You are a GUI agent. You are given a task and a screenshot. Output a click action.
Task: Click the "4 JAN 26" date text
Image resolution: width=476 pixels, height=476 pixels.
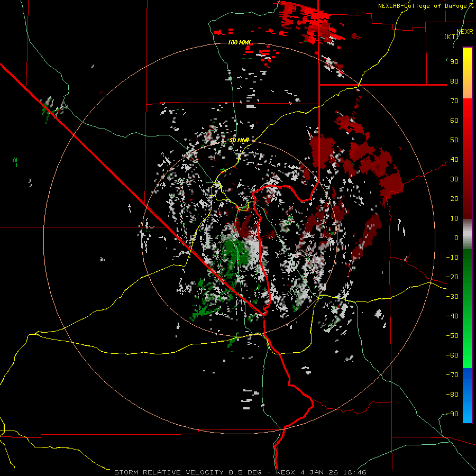pyautogui.click(x=319, y=472)
